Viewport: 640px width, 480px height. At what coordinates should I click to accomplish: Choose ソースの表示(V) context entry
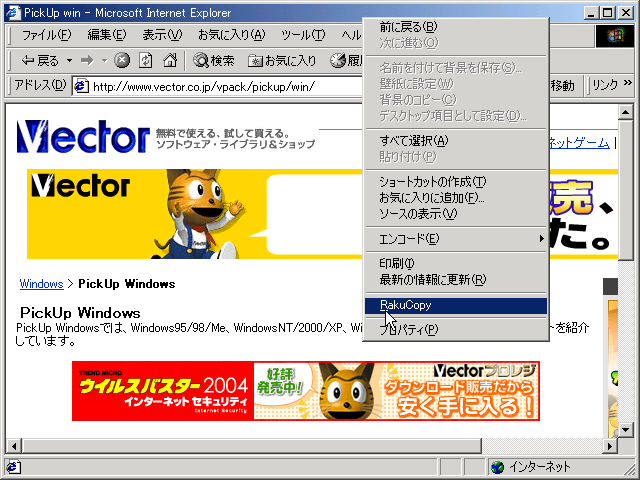click(x=456, y=213)
